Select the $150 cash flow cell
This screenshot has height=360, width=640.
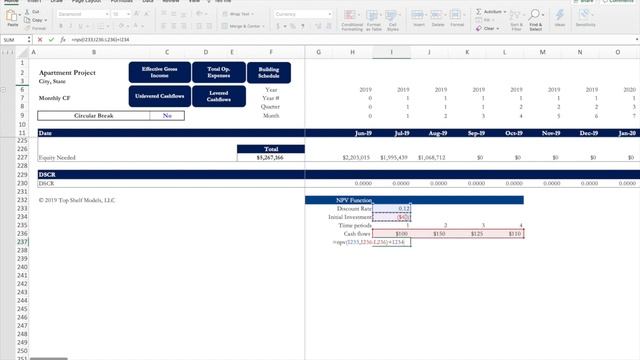429,234
